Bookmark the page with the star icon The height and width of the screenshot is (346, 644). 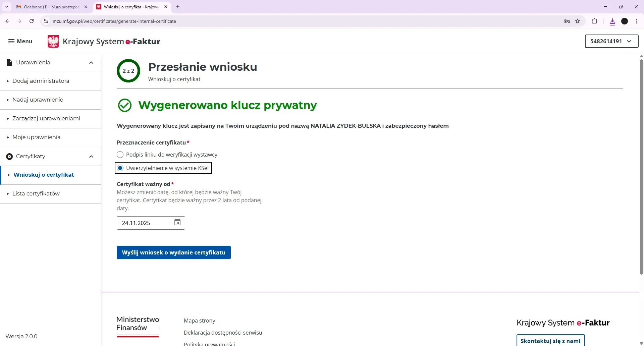578,21
